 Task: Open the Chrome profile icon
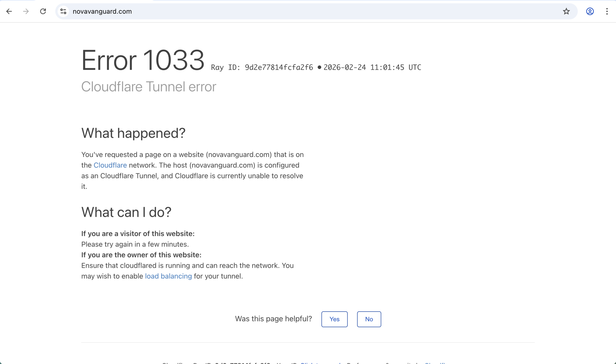point(590,11)
